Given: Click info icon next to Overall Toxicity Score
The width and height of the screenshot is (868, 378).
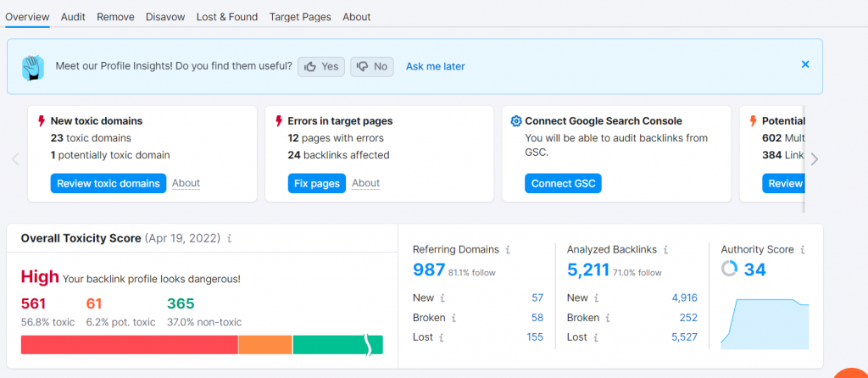Looking at the screenshot, I should [x=230, y=239].
